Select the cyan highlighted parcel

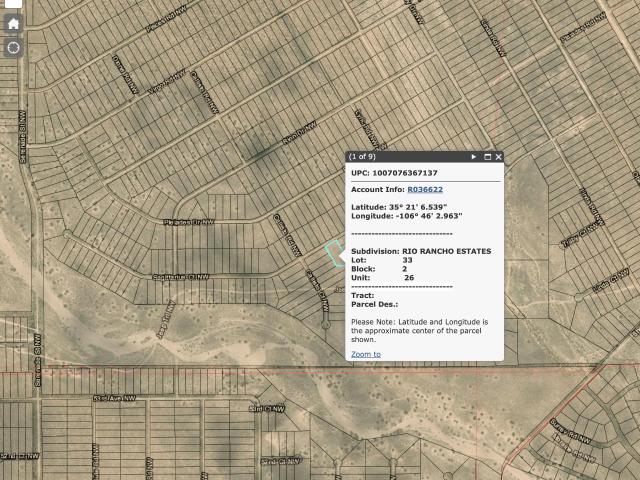click(334, 254)
